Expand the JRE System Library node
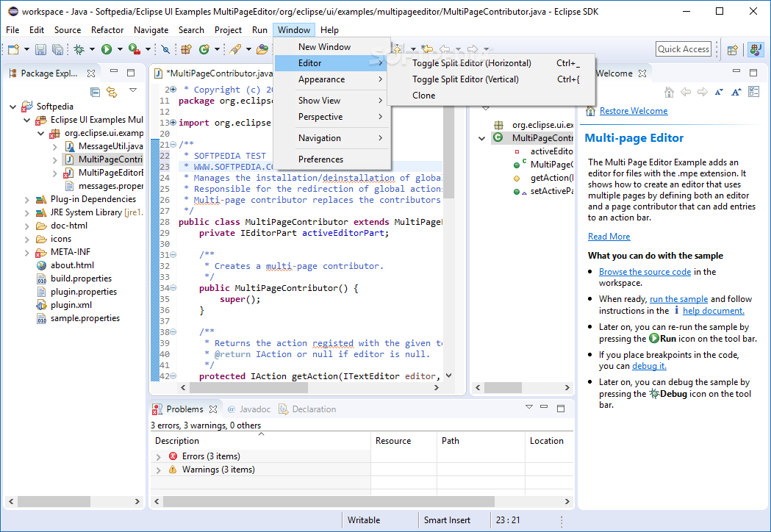Image resolution: width=771 pixels, height=532 pixels. point(27,213)
